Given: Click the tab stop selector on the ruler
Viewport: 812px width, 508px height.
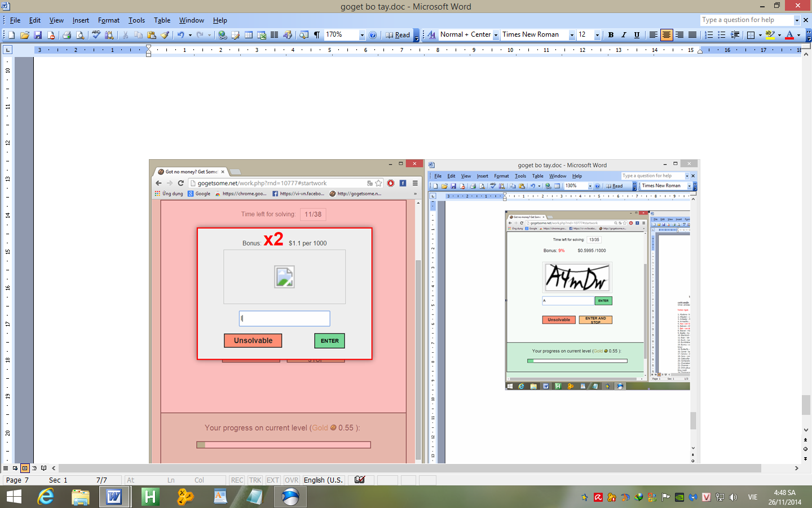Looking at the screenshot, I should coord(8,50).
